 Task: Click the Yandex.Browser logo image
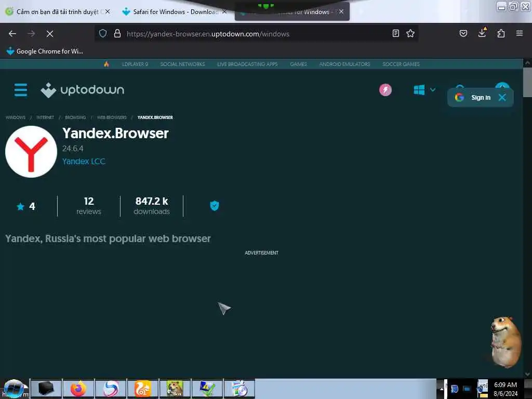pos(31,152)
